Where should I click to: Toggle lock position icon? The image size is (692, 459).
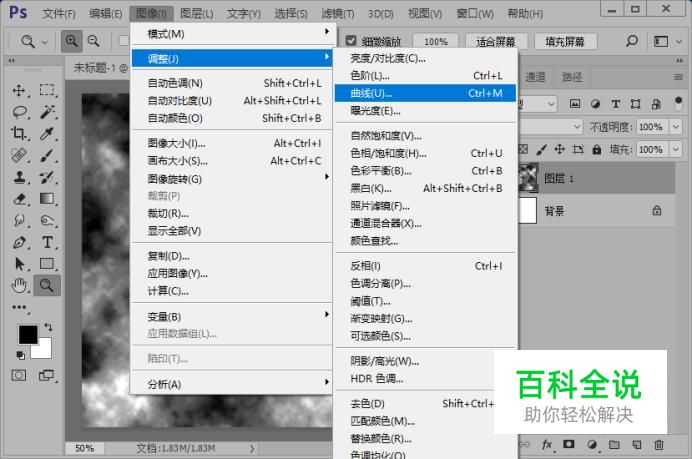coord(559,149)
